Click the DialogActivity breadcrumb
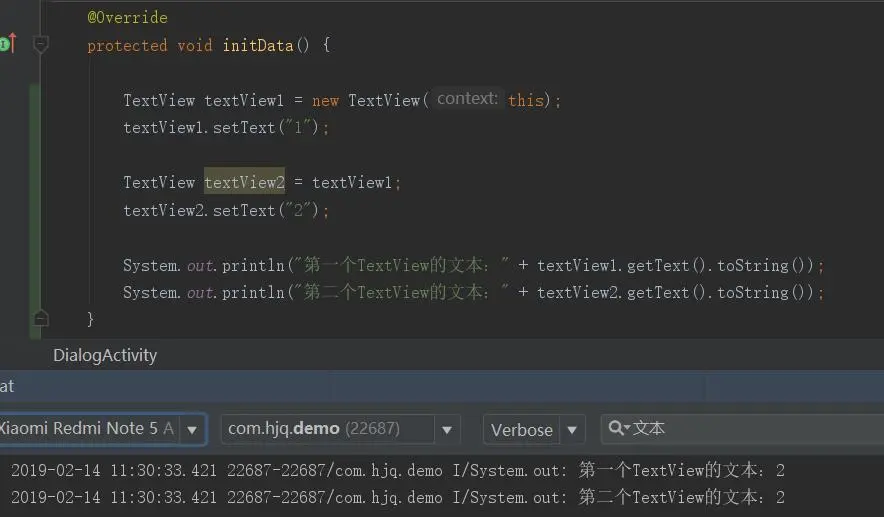 coord(105,355)
